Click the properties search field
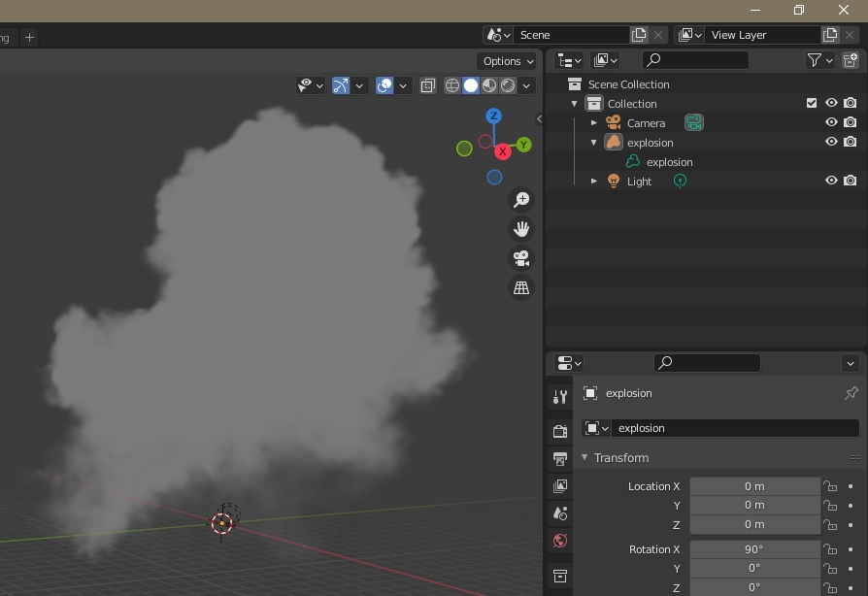The width and height of the screenshot is (868, 596). click(707, 363)
